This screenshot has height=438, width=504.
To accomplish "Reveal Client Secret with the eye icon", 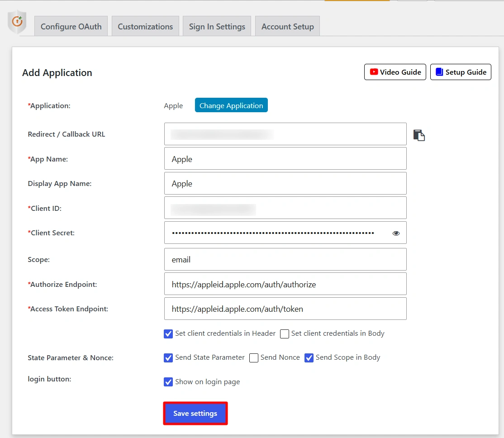I will pyautogui.click(x=396, y=233).
